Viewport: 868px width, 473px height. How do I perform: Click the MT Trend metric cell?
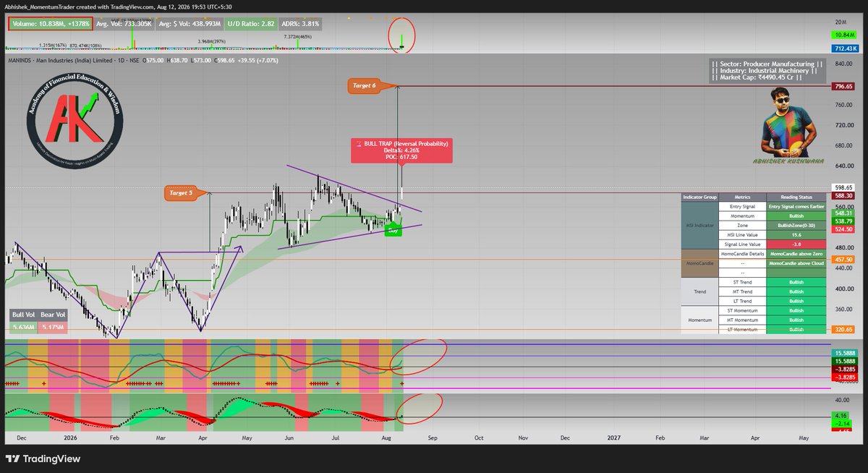tap(742, 291)
